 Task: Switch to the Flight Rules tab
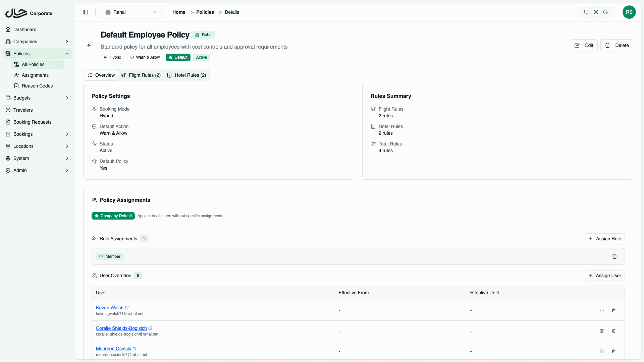tap(141, 75)
